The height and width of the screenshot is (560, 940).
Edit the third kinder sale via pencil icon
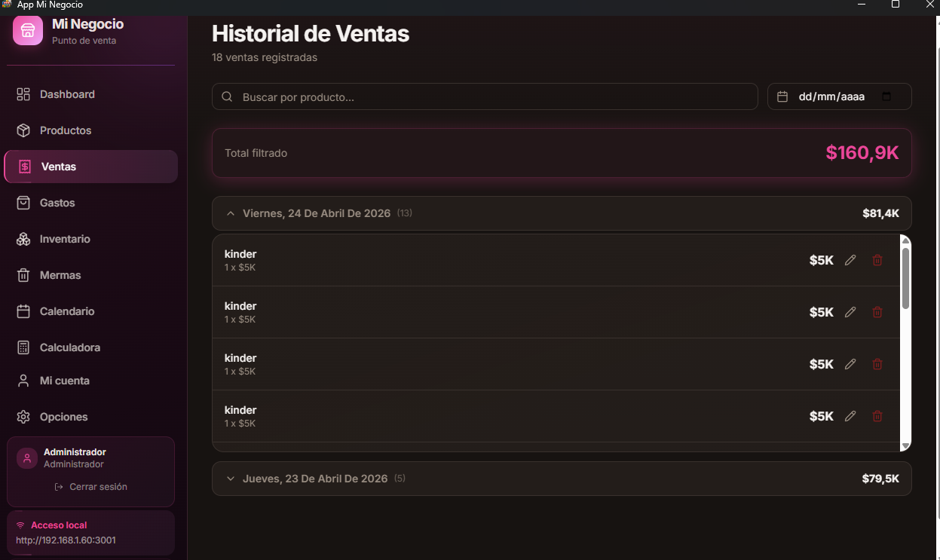coord(850,364)
